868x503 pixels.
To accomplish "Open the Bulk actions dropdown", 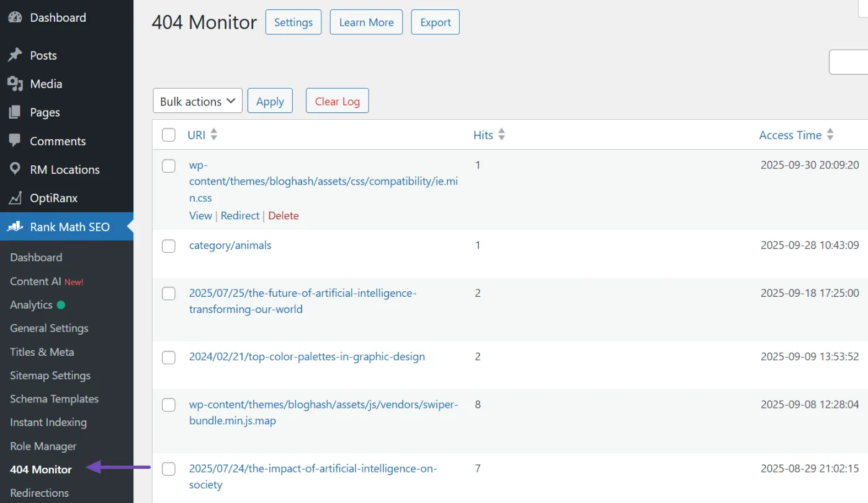I will point(197,101).
